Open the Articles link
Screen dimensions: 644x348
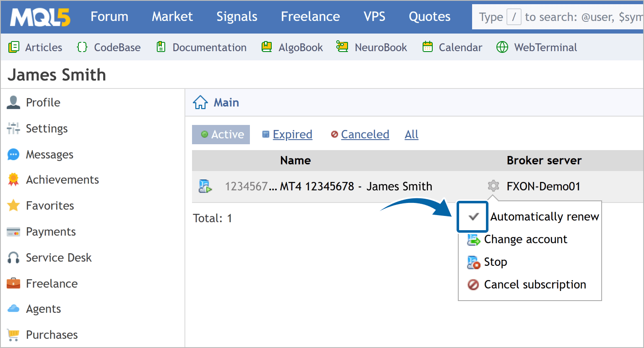(44, 47)
